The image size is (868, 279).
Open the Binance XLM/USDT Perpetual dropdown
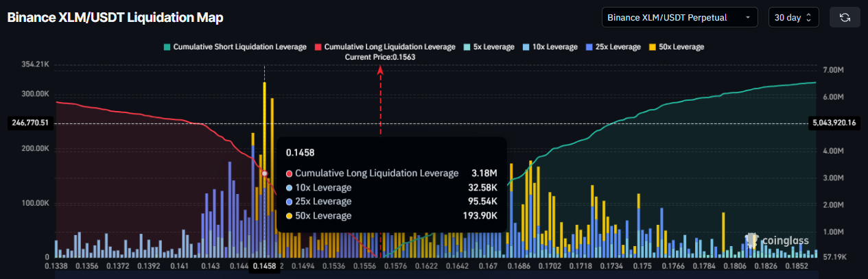679,18
